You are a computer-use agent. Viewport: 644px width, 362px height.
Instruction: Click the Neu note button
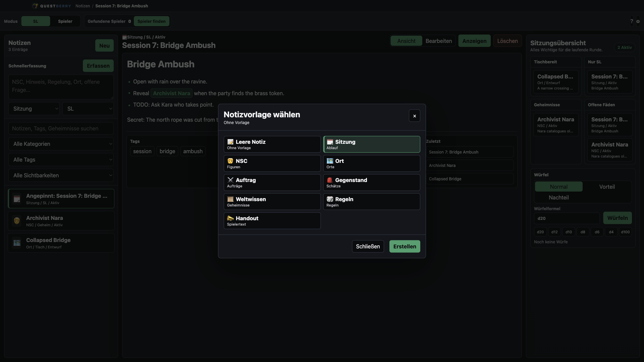[104, 46]
